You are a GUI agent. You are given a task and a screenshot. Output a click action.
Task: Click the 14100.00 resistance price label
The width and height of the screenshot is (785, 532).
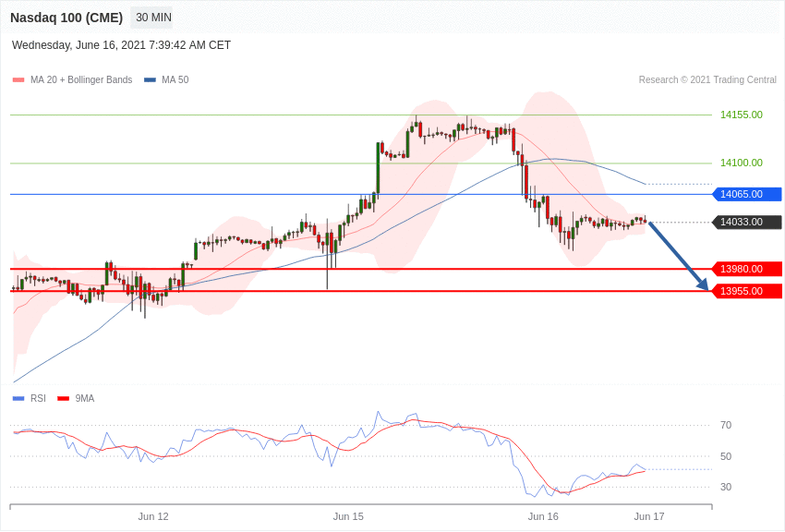click(742, 163)
